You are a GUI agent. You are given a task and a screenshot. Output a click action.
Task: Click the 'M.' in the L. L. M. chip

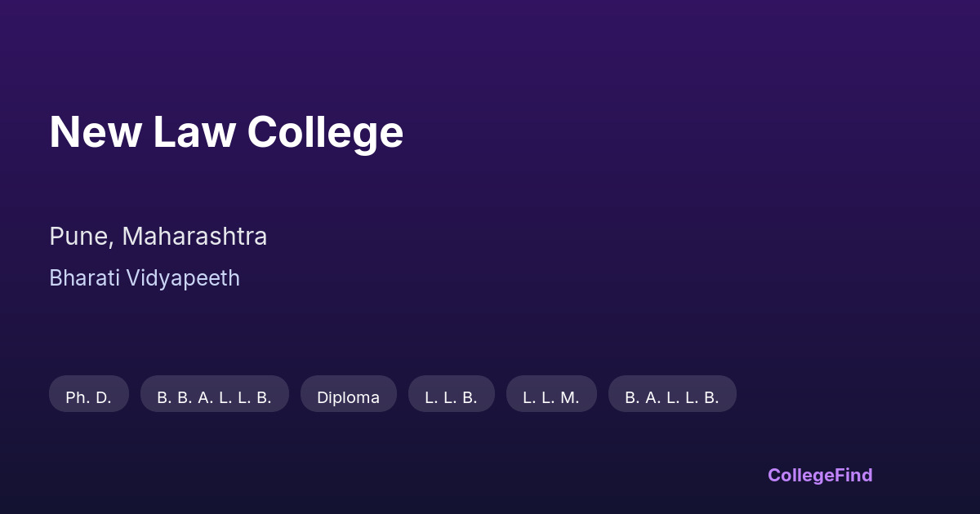point(570,397)
